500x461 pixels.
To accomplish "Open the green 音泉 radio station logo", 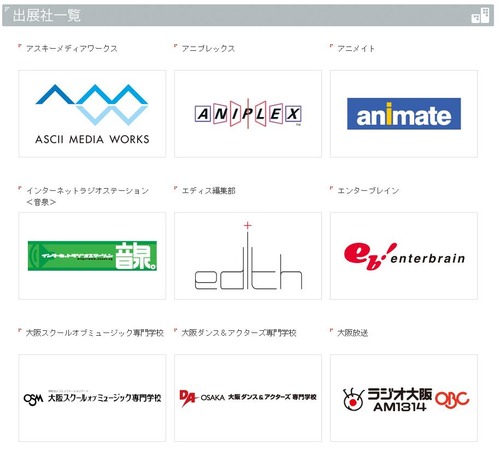I will [92, 256].
